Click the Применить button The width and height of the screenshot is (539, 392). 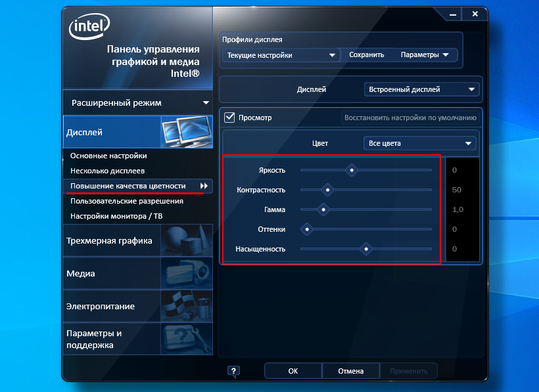(x=408, y=371)
